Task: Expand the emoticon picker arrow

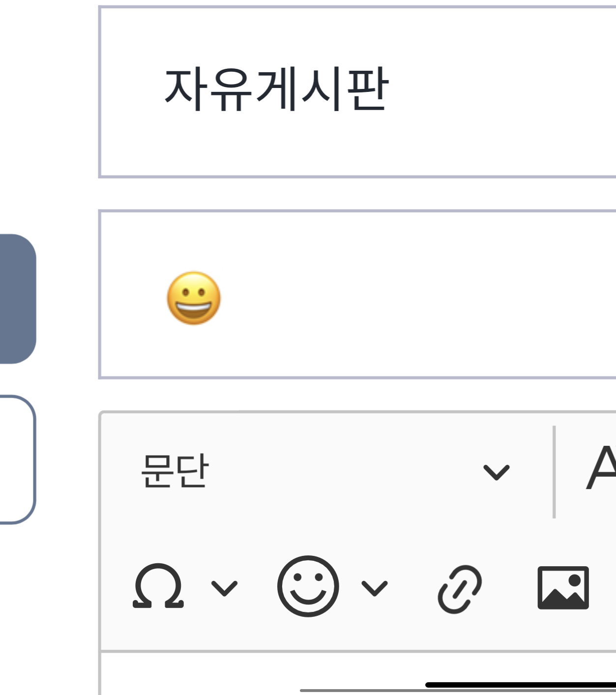Action: pos(375,588)
